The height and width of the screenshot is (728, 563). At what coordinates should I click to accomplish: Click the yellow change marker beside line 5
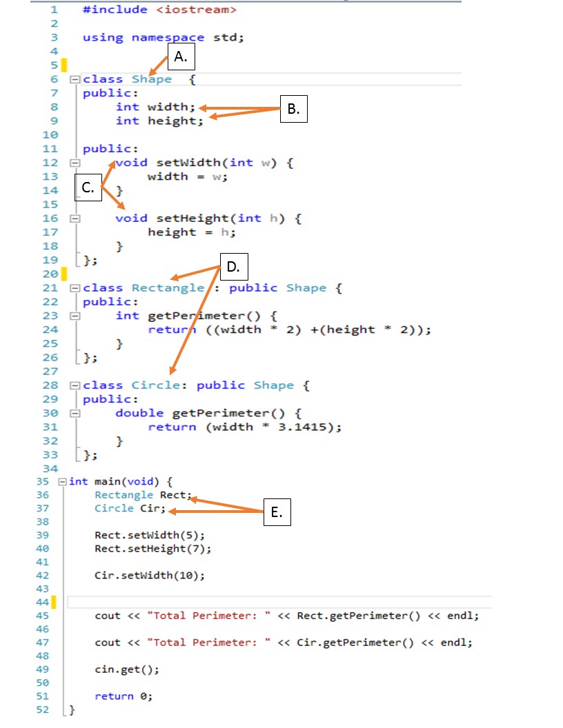(x=63, y=65)
